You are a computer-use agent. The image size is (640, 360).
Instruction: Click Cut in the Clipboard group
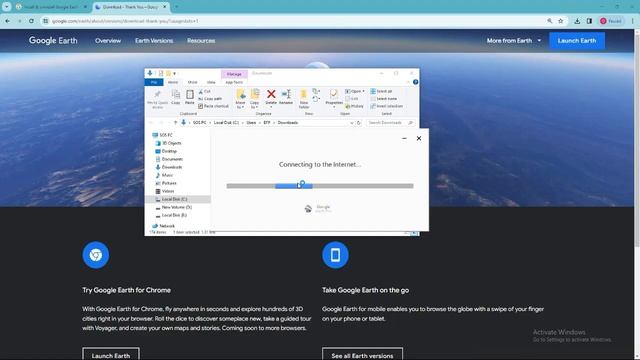click(x=205, y=91)
